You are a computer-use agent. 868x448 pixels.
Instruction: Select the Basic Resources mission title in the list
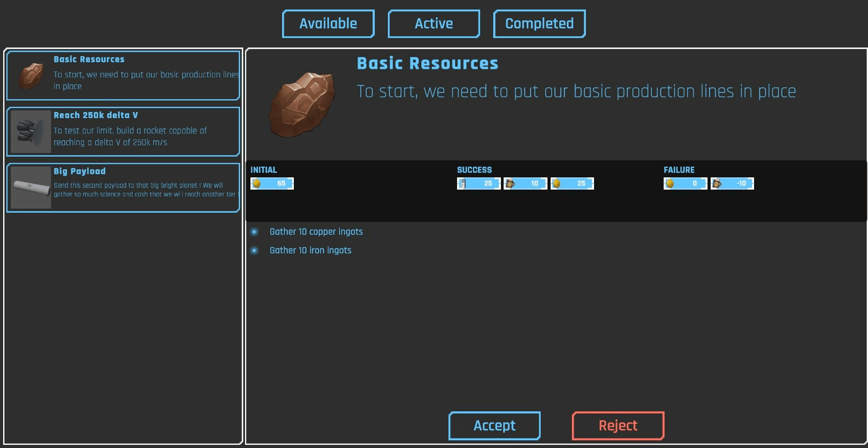coord(89,59)
